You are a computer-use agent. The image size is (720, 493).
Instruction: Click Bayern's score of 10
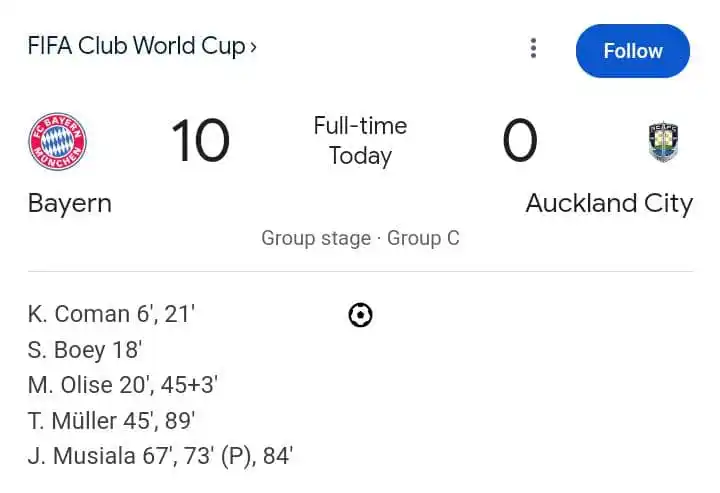click(200, 140)
